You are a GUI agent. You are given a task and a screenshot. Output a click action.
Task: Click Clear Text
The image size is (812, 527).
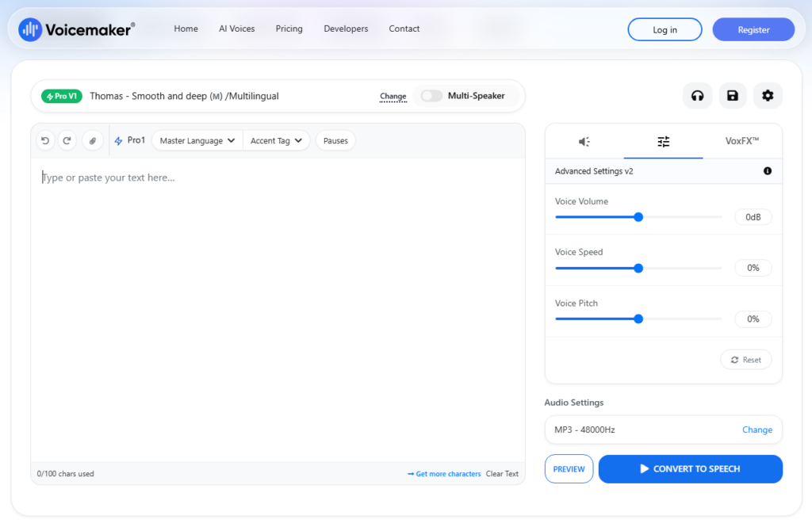click(502, 474)
